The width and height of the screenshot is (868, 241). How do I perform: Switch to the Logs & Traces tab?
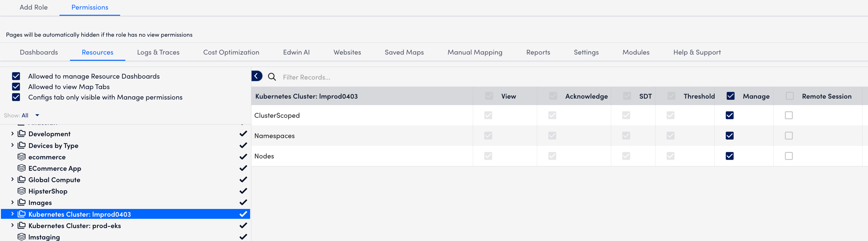point(158,52)
